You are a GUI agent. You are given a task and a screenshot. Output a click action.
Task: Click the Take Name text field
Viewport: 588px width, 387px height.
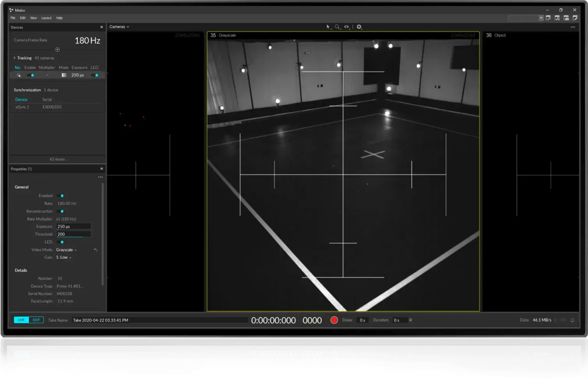(159, 320)
